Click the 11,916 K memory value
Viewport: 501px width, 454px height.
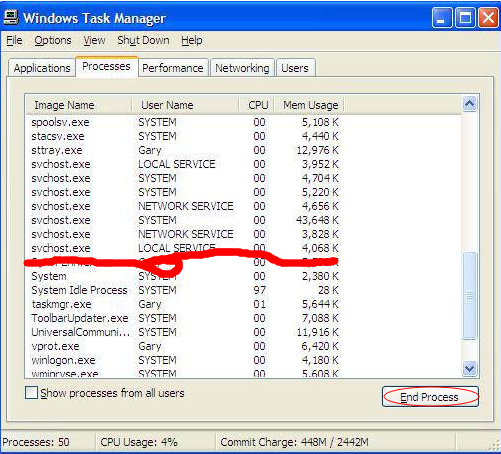(x=317, y=332)
